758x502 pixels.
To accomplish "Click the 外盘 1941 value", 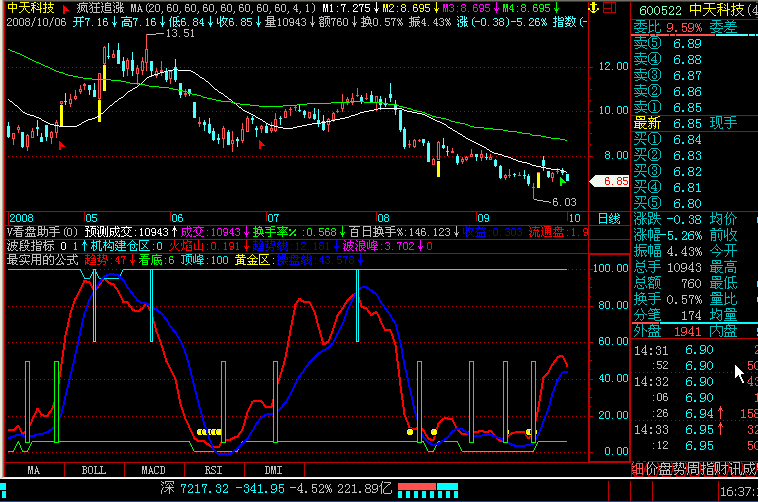I will pyautogui.click(x=687, y=331).
